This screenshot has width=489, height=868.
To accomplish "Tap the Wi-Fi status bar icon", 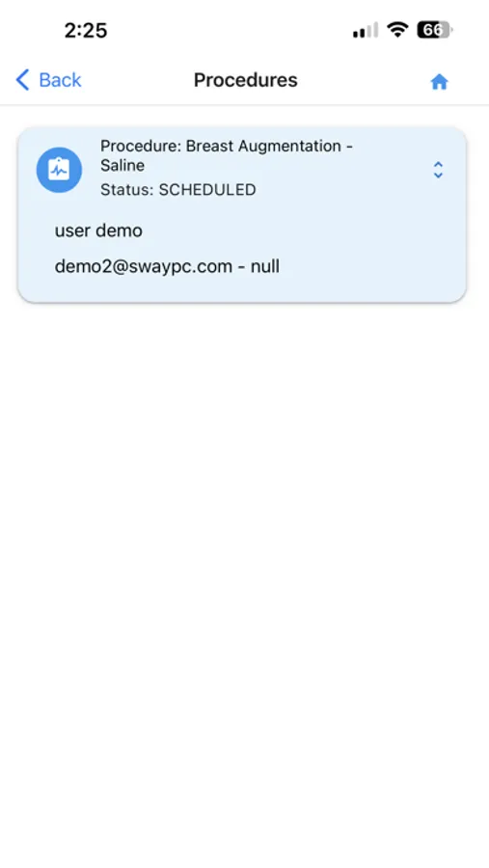I will click(397, 29).
